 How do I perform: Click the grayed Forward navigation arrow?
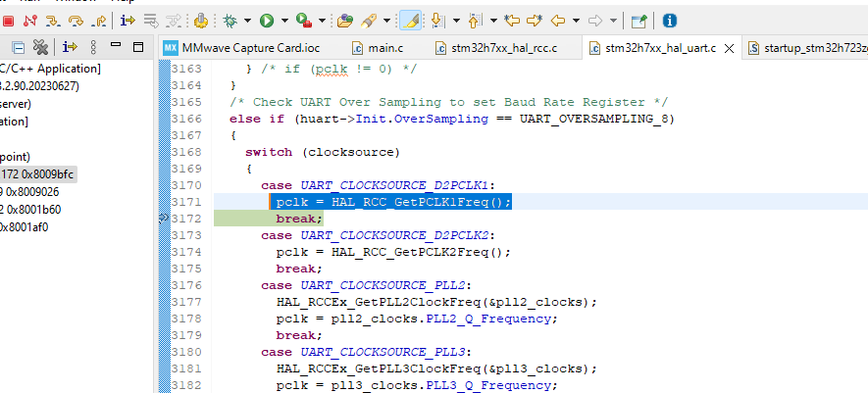(x=595, y=21)
